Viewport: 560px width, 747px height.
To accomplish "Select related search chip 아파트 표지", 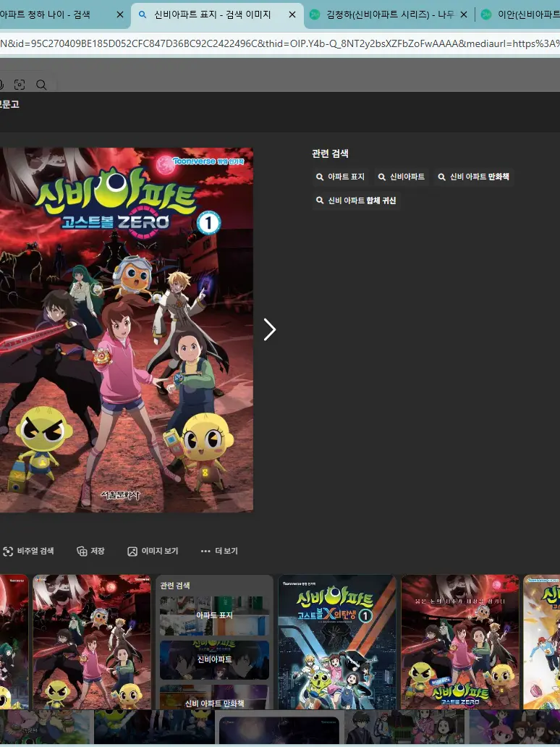I will (340, 177).
